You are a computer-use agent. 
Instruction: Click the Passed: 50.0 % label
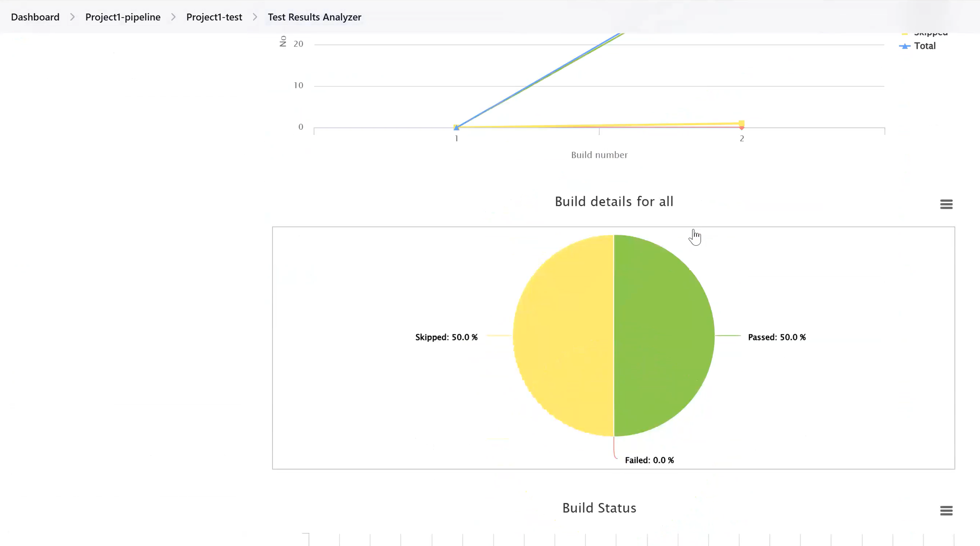coord(777,337)
